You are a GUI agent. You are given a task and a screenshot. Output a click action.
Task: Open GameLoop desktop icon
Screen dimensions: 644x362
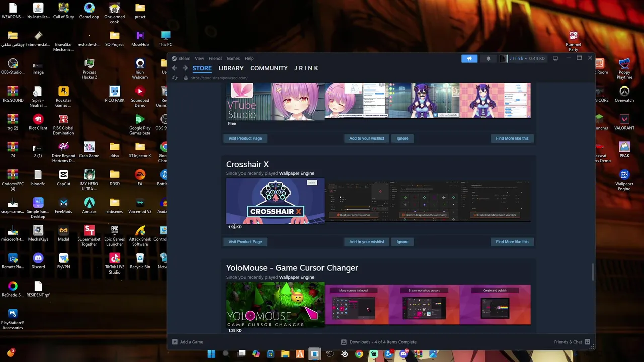pos(89,11)
